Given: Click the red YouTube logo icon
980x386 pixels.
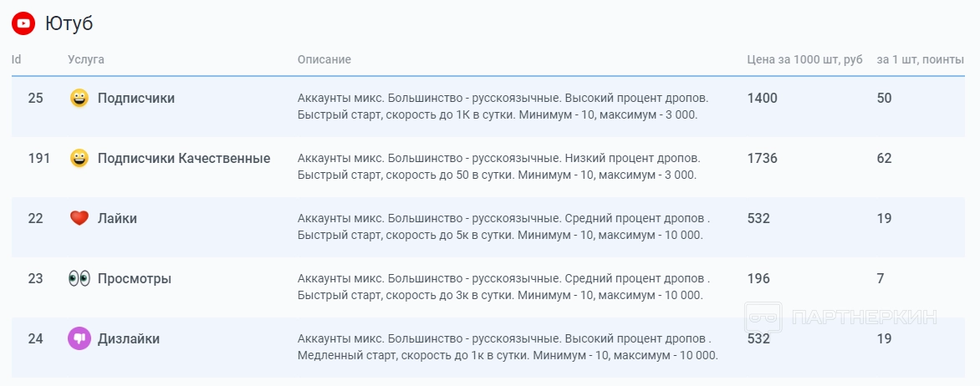Looking at the screenshot, I should [x=23, y=23].
